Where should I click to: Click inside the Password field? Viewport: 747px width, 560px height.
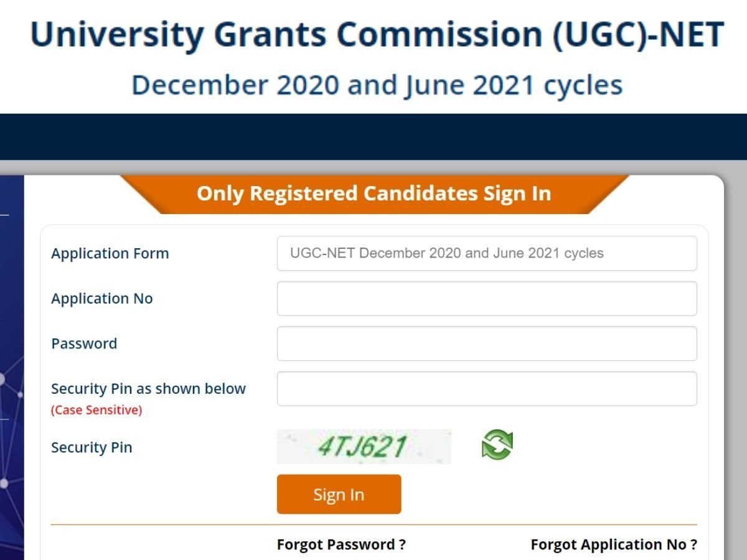487,343
